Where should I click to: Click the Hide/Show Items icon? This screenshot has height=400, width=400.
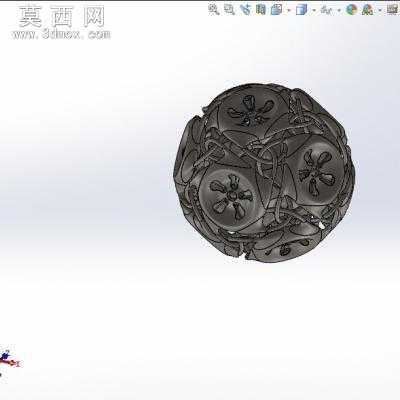[x=326, y=10]
